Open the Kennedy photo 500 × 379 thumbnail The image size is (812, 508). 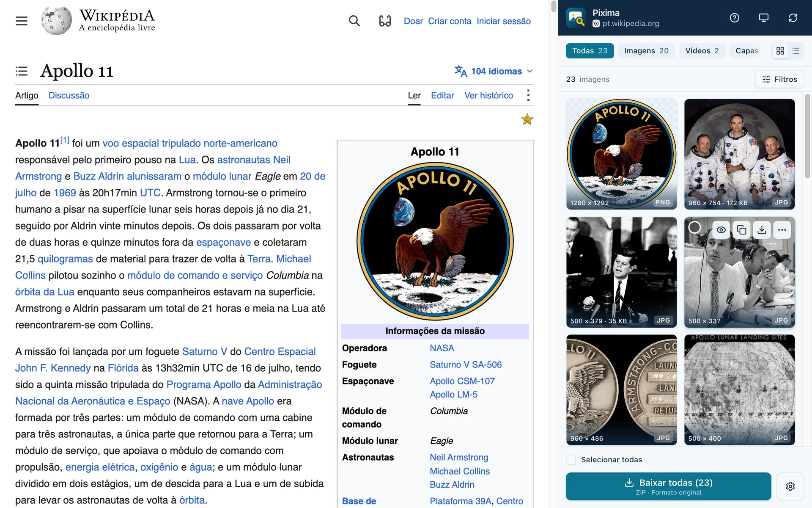pos(621,272)
